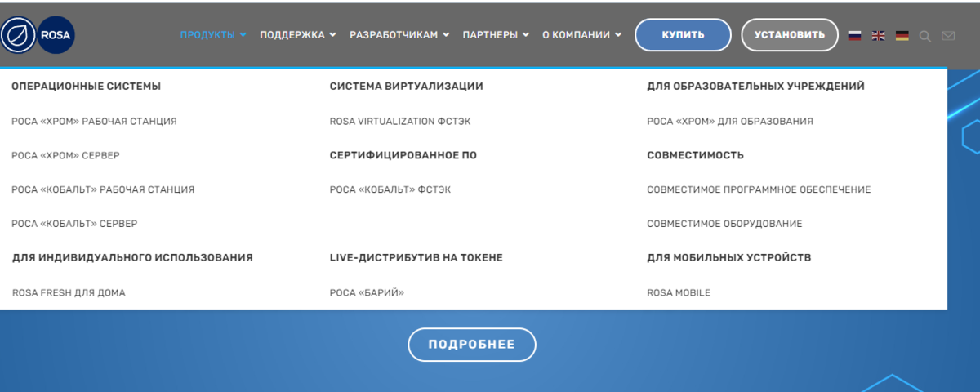Expand the О компании dropdown menu
This screenshot has height=392, width=980.
(581, 35)
